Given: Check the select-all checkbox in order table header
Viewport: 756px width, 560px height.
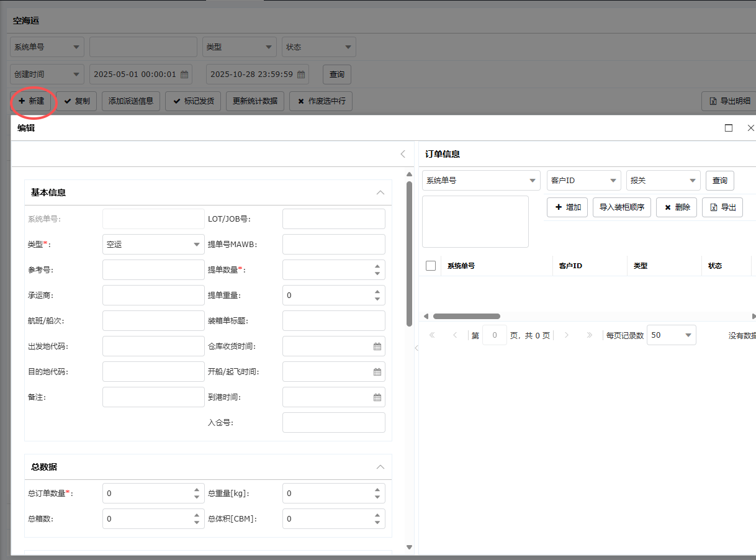Looking at the screenshot, I should click(x=431, y=266).
